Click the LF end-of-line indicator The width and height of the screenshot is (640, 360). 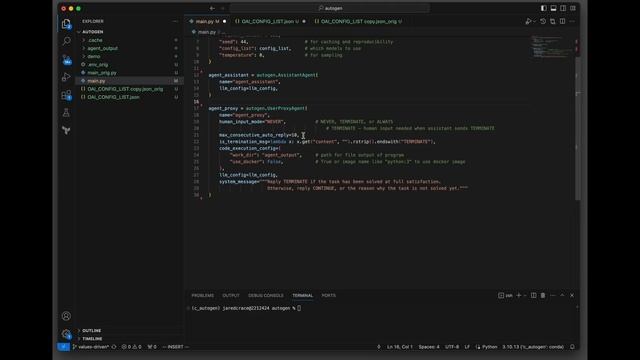tap(467, 347)
